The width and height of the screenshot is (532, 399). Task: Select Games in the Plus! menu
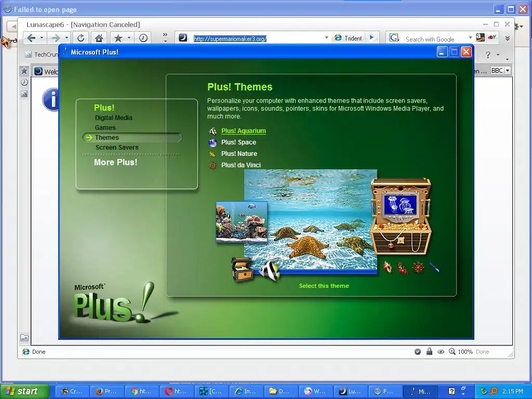click(105, 128)
